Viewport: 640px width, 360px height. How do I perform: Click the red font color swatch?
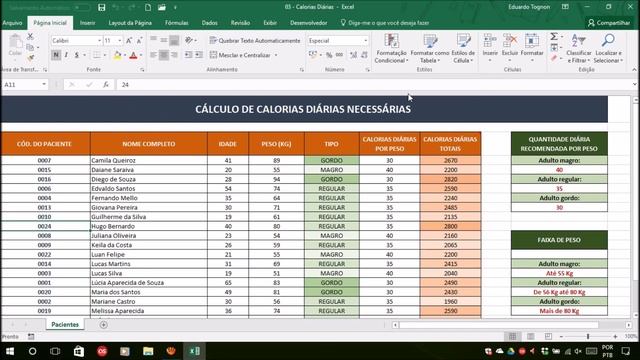[x=133, y=55]
